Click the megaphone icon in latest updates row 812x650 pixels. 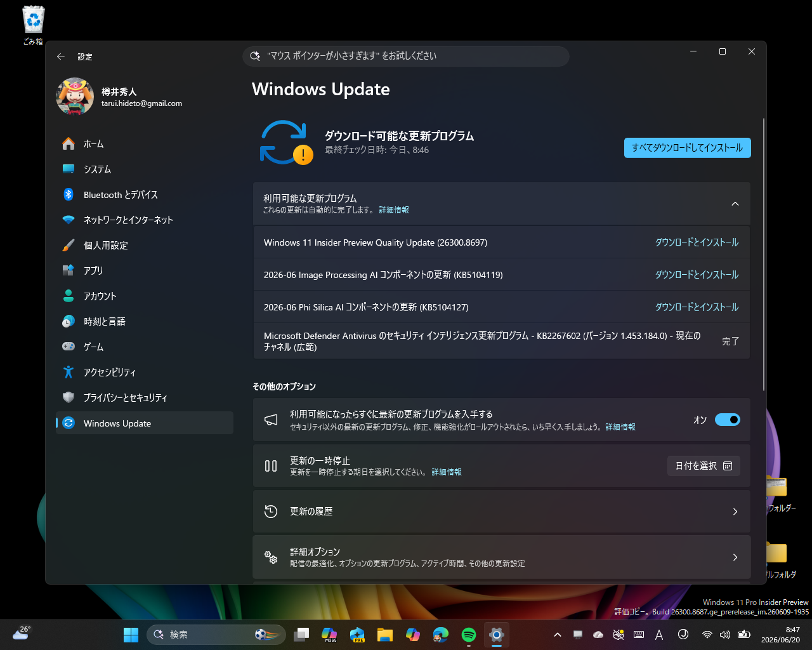tap(271, 420)
